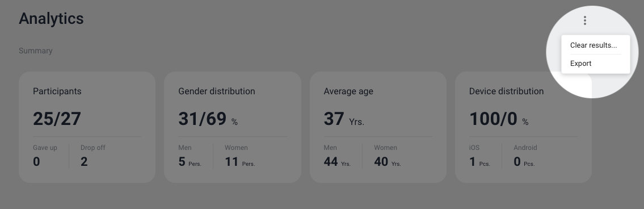This screenshot has width=644, height=209.
Task: Click Women 11 Pers. in Gender distribution
Action: point(240,156)
